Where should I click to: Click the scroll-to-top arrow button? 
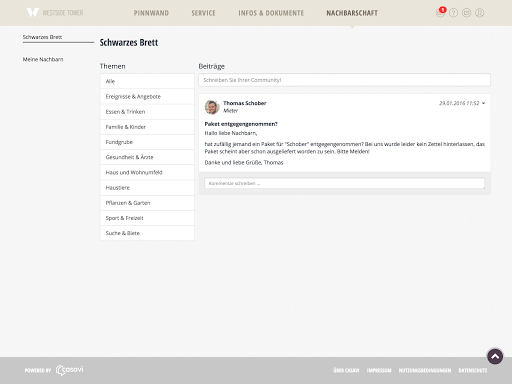pyautogui.click(x=495, y=356)
